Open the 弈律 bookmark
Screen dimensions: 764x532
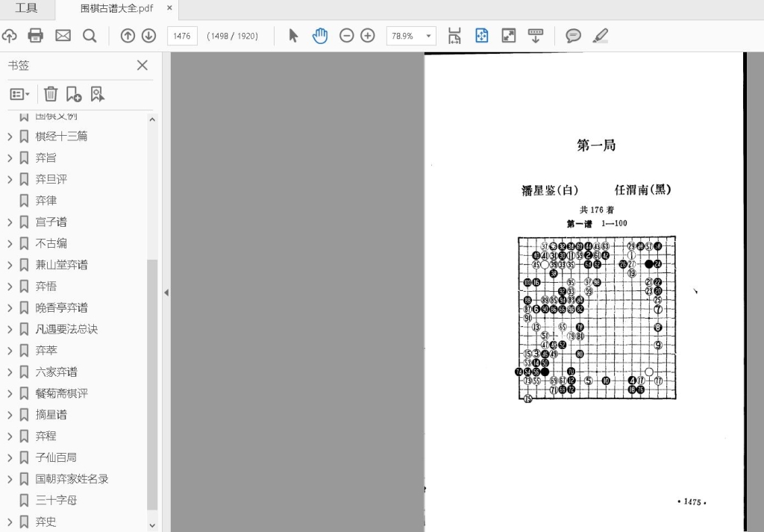click(x=46, y=201)
